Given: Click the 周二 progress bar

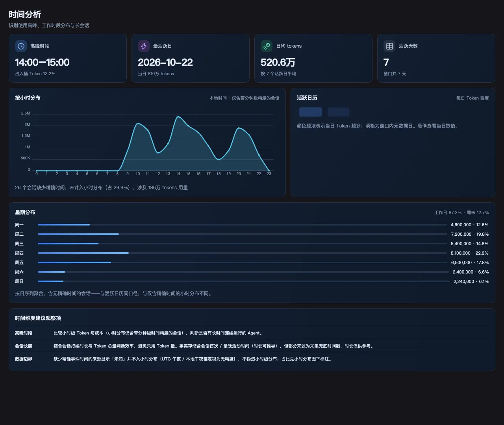Looking at the screenshot, I should pyautogui.click(x=242, y=234).
